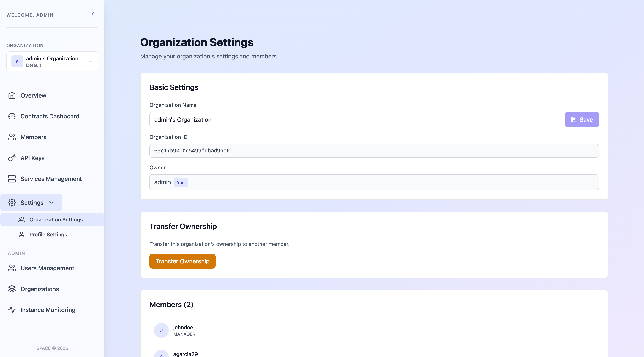Collapse the sidebar with the chevron arrow
This screenshot has height=357, width=644.
[93, 14]
